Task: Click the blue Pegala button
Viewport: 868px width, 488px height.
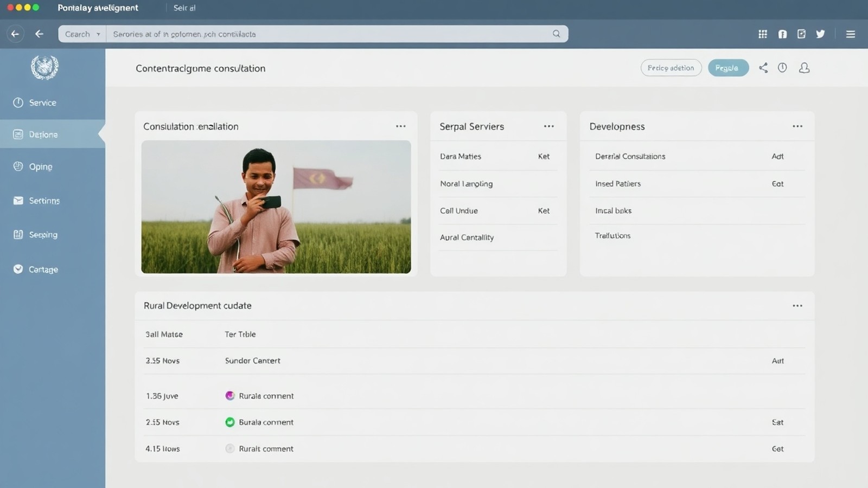Action: 728,68
